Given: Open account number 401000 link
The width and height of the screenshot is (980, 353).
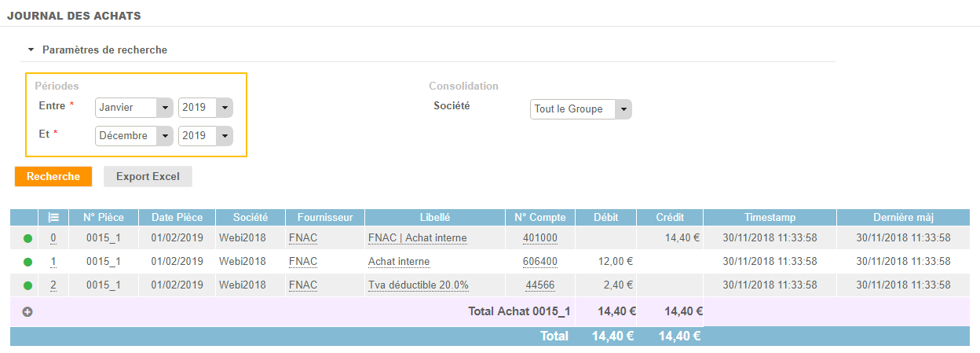Looking at the screenshot, I should [540, 238].
